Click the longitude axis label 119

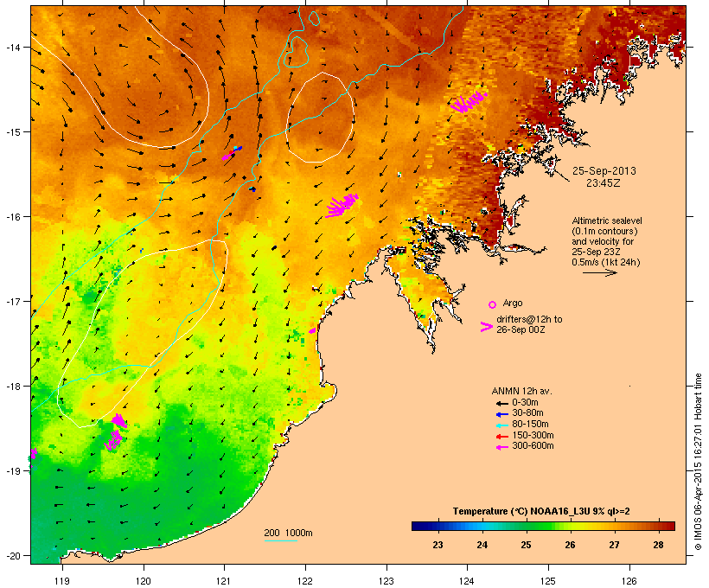(62, 581)
